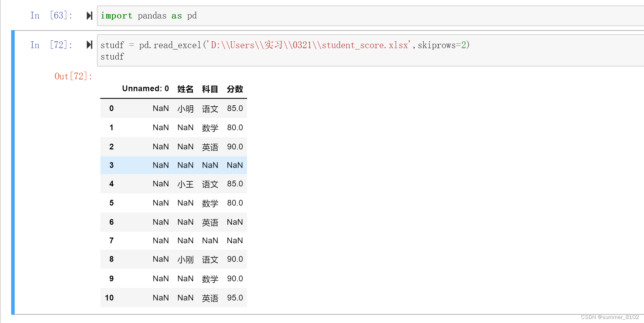644x323 pixels.
Task: Select the In [63] prompt label
Action: tap(51, 15)
